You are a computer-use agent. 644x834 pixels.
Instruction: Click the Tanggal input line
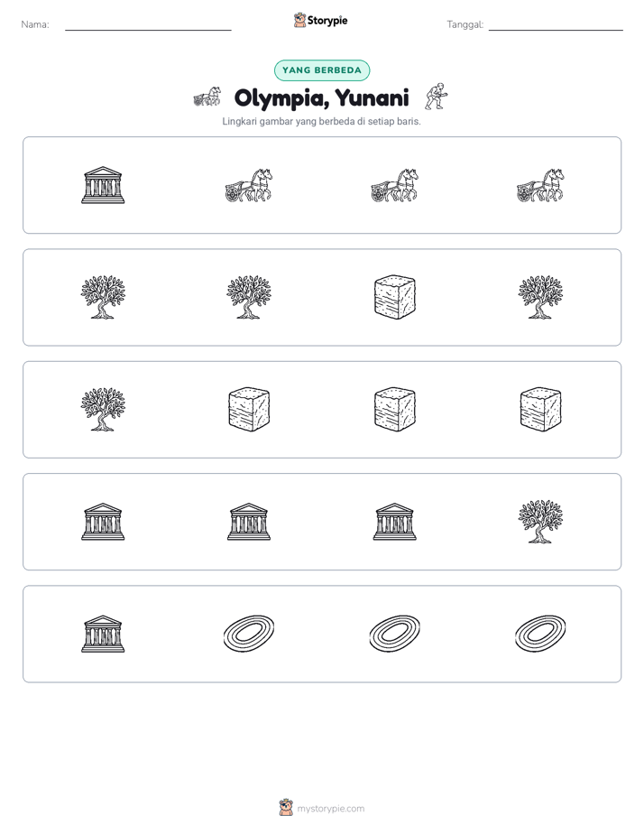coord(556,25)
